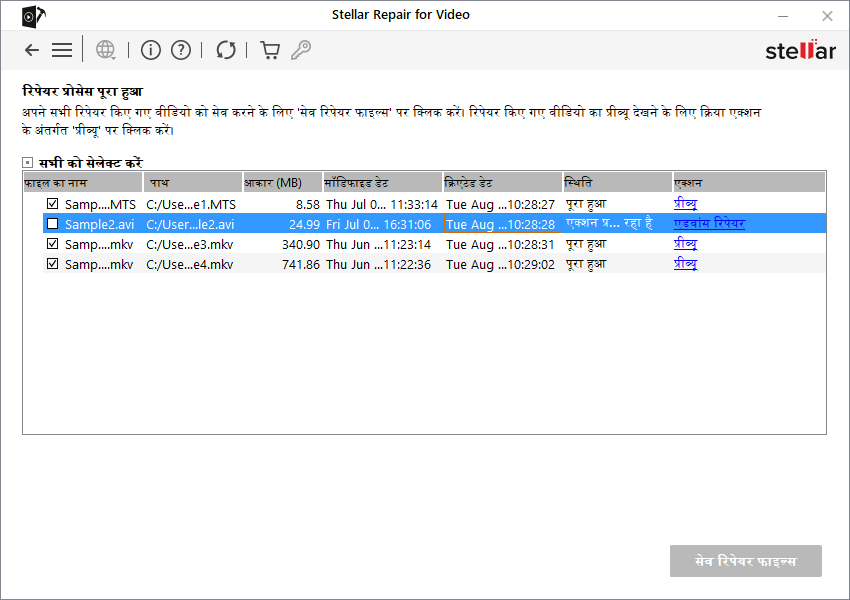The width and height of the screenshot is (850, 600).
Task: Open preview link for Samp....MTS row
Action: pos(686,204)
